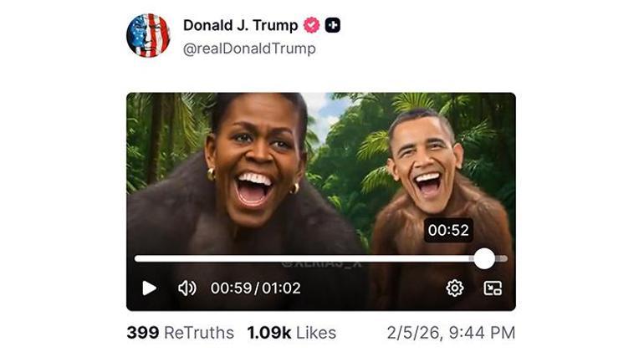Click the center of the video frame

click(321, 201)
